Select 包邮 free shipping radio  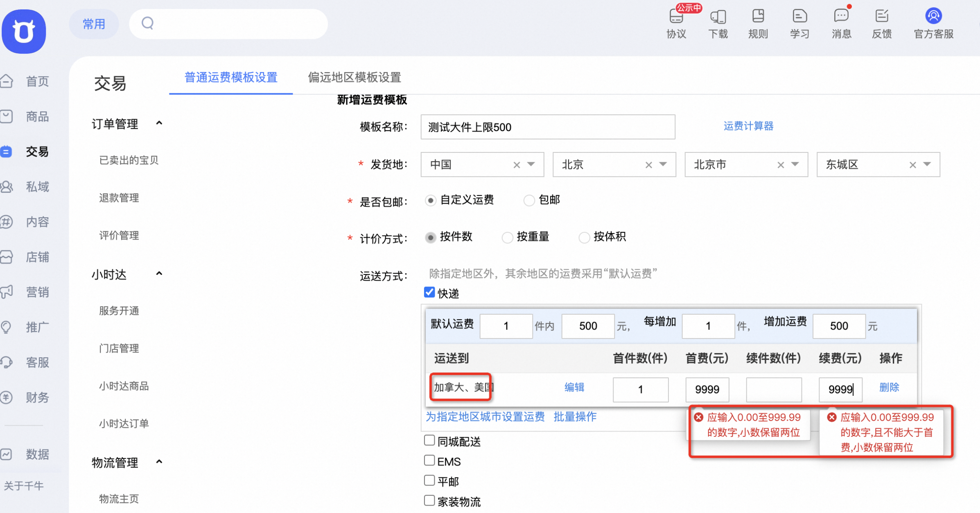[529, 200]
